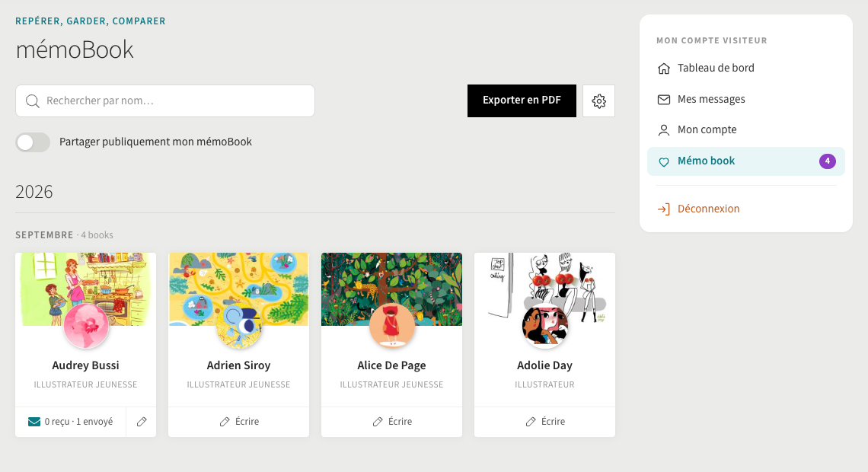Open Alice De Page's name link
868x472 pixels.
391,365
